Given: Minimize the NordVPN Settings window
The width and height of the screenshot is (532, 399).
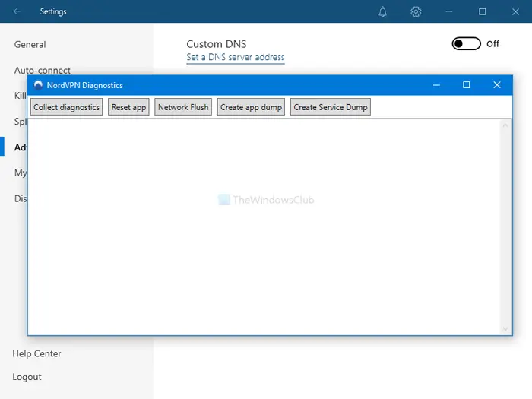Looking at the screenshot, I should point(449,11).
